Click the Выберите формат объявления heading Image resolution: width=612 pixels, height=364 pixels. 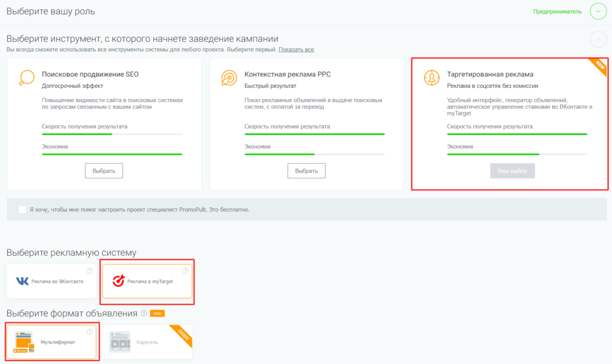click(x=72, y=313)
